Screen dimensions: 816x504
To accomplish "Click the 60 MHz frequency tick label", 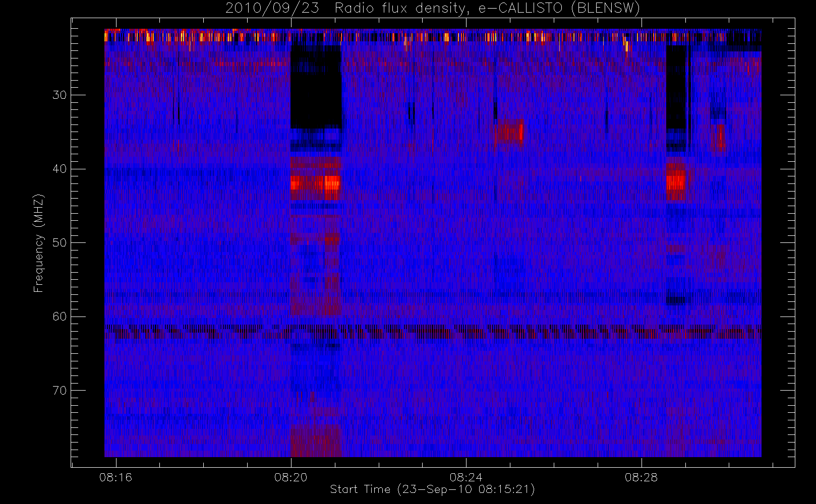I will point(60,317).
